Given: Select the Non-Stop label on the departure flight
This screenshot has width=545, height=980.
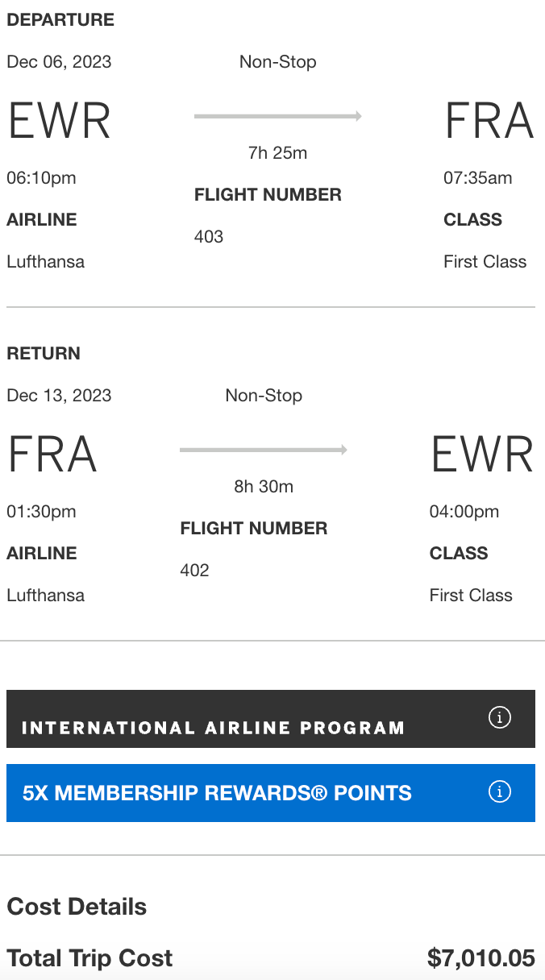Looking at the screenshot, I should (278, 61).
